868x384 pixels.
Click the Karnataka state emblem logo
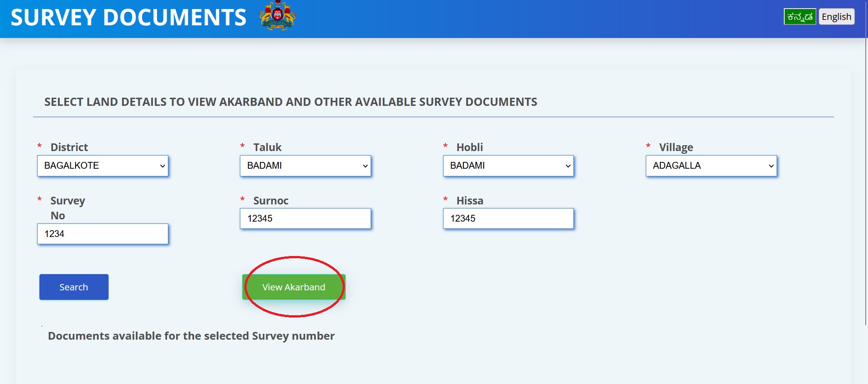coord(277,16)
